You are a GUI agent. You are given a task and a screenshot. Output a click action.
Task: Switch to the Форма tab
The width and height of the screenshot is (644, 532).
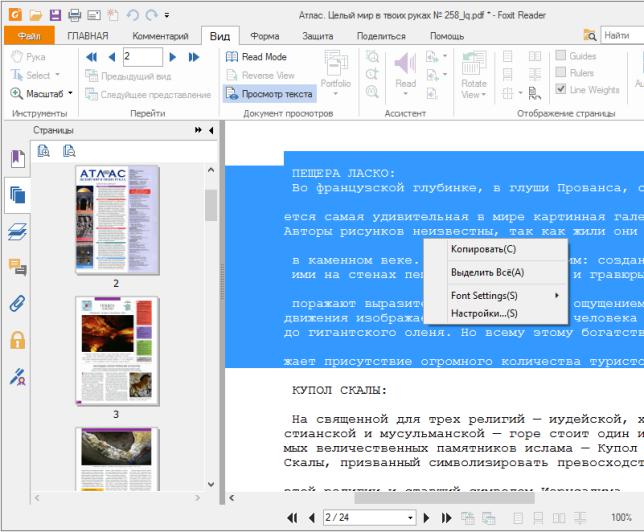[264, 36]
